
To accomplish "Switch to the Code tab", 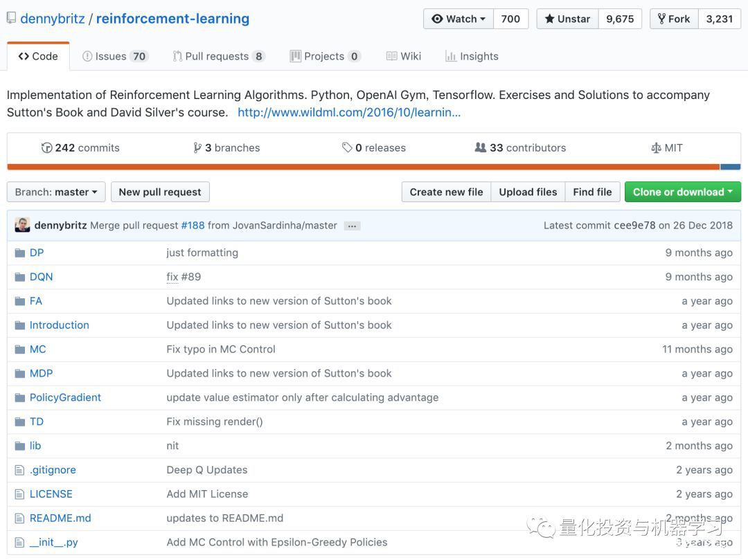I will tap(38, 56).
